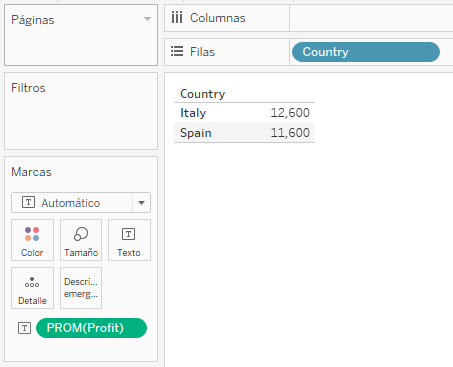Click the Páginas shelf title
This screenshot has width=453, height=367.
pos(33,20)
